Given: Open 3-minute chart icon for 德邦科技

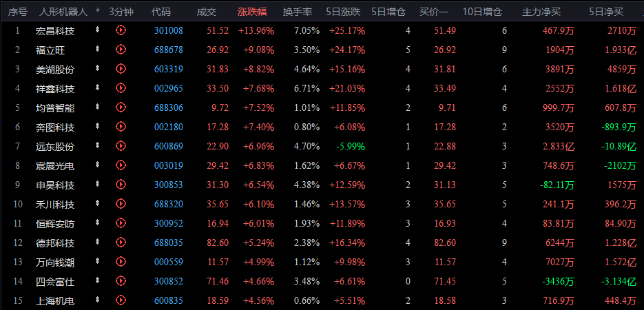Looking at the screenshot, I should coord(121,242).
